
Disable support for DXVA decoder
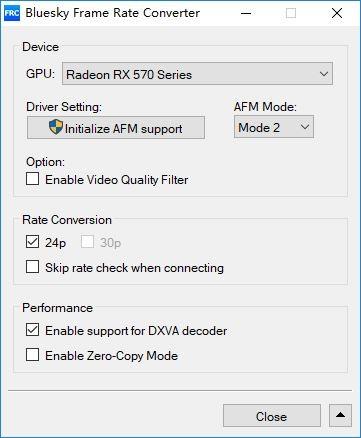point(32,330)
